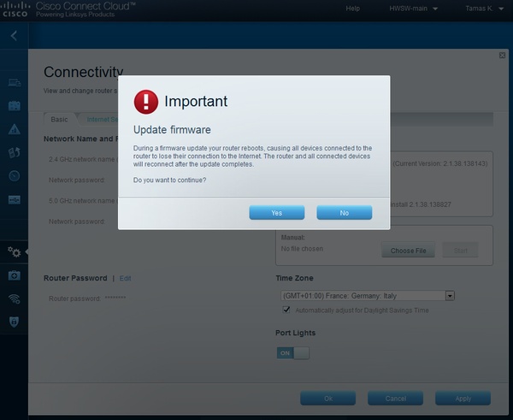513x420 pixels.
Task: Switch to the Basic tab
Action: tap(59, 120)
